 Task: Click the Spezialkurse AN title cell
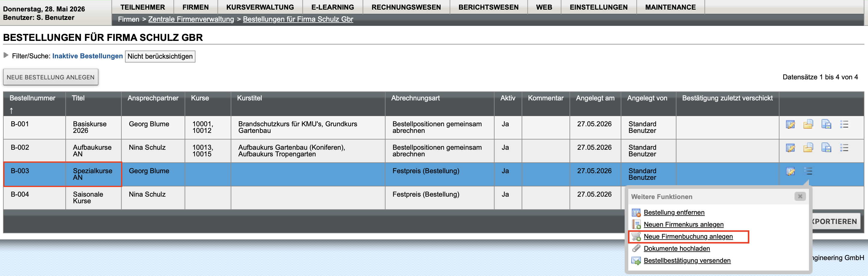93,174
